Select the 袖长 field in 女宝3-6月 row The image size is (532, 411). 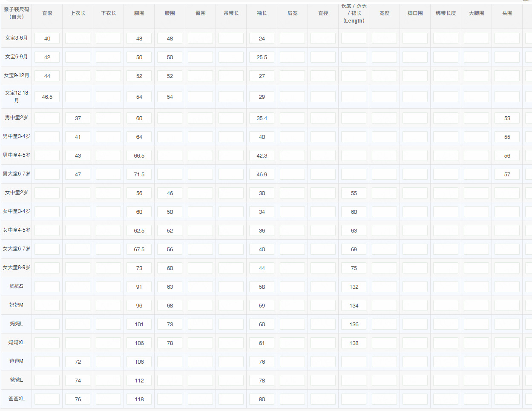(262, 38)
